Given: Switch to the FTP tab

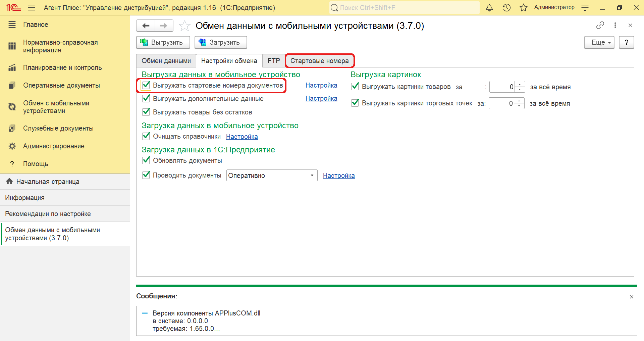Looking at the screenshot, I should [x=273, y=61].
